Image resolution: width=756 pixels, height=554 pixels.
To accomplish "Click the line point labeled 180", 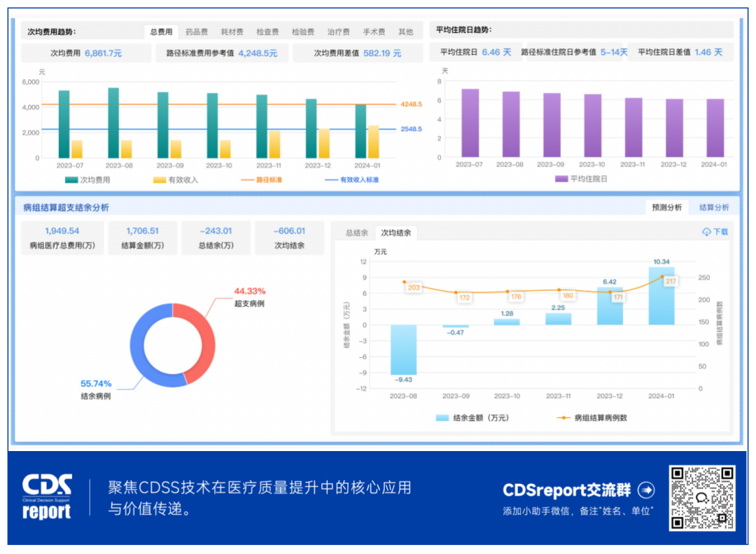I will pyautogui.click(x=559, y=290).
